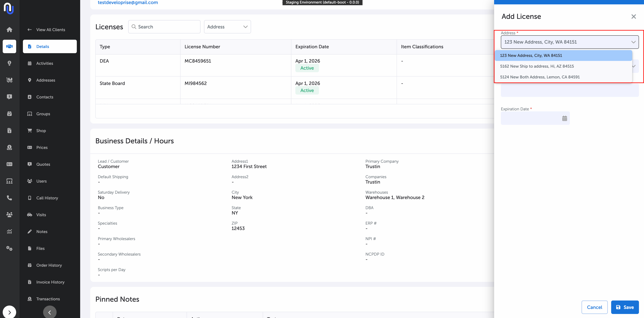Click the phone icon in left rail
The height and width of the screenshot is (318, 644).
pyautogui.click(x=9, y=198)
